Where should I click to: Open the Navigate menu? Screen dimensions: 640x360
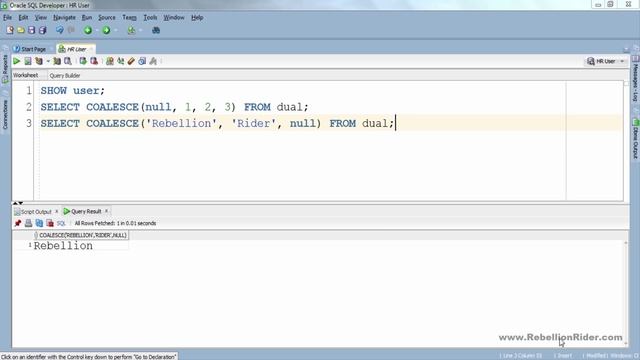pos(64,18)
